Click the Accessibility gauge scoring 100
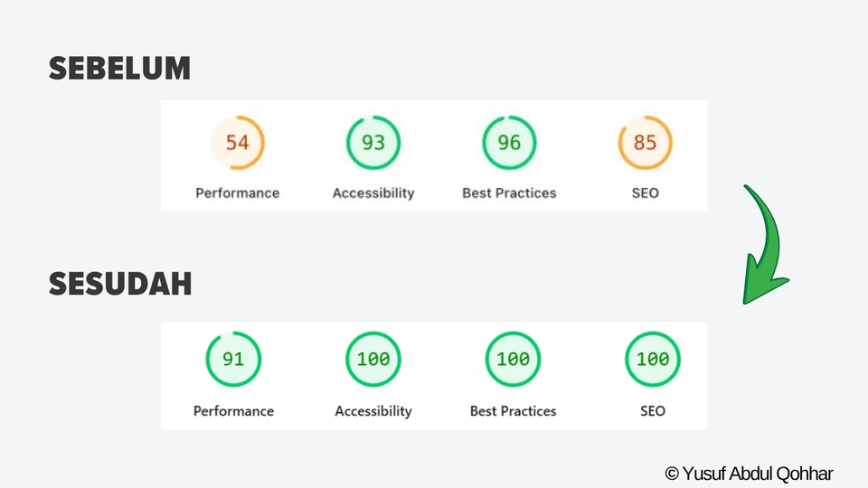 tap(373, 359)
